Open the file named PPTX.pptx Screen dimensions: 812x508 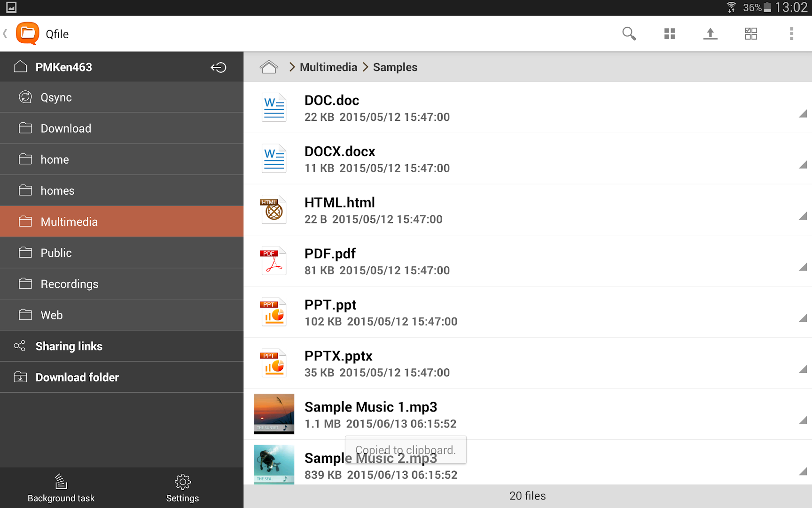click(338, 356)
